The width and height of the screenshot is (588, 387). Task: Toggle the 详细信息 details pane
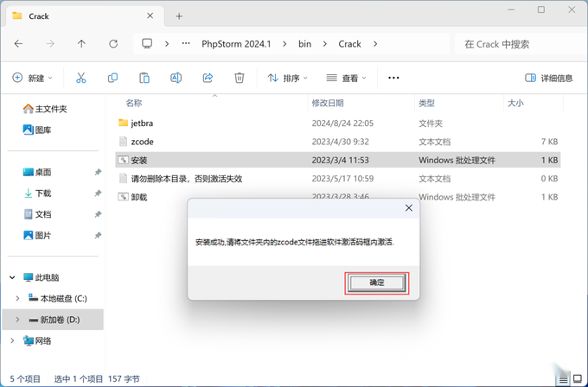(549, 78)
